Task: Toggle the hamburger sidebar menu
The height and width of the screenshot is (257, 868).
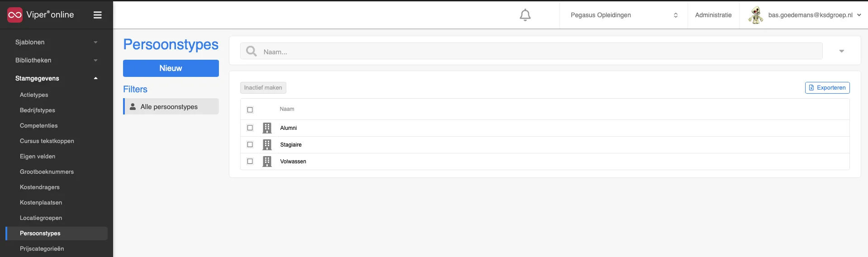Action: pyautogui.click(x=97, y=15)
